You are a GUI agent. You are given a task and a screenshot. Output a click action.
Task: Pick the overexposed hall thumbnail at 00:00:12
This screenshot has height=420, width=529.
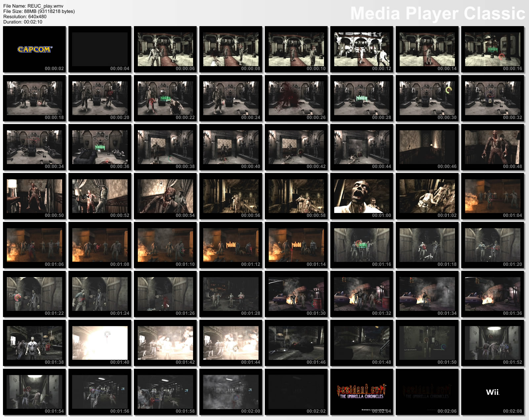[362, 49]
